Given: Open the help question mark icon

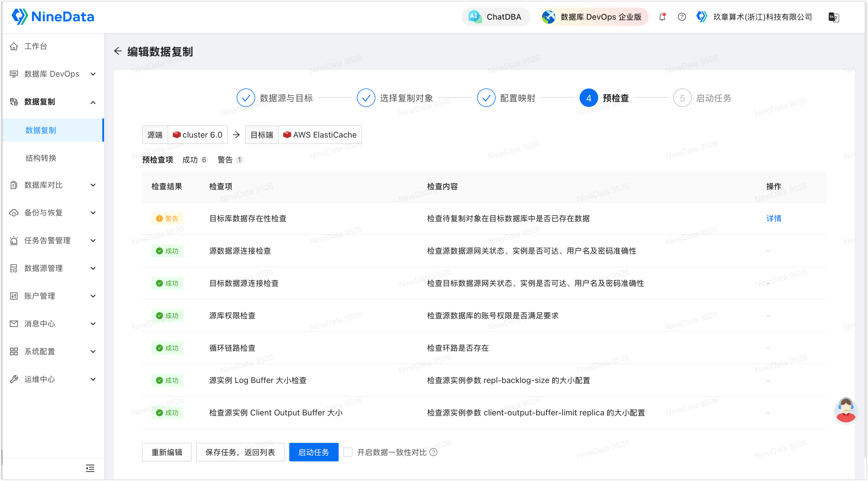Looking at the screenshot, I should tap(681, 16).
